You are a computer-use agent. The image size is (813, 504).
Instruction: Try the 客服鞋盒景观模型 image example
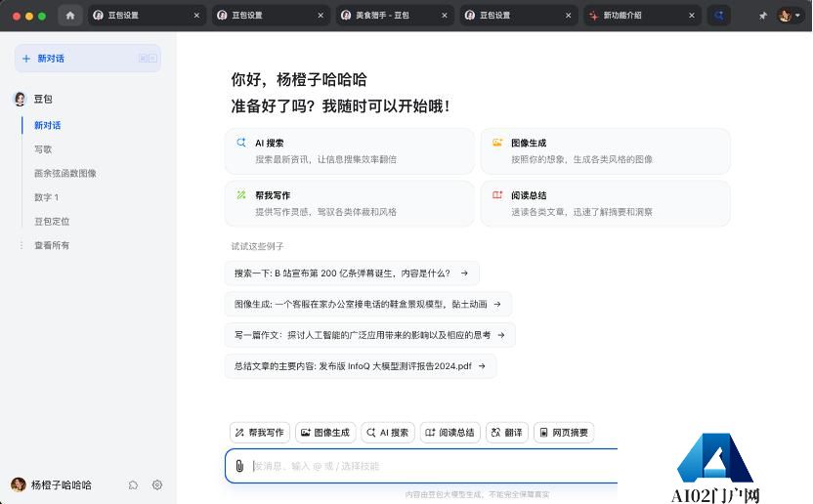(x=368, y=304)
